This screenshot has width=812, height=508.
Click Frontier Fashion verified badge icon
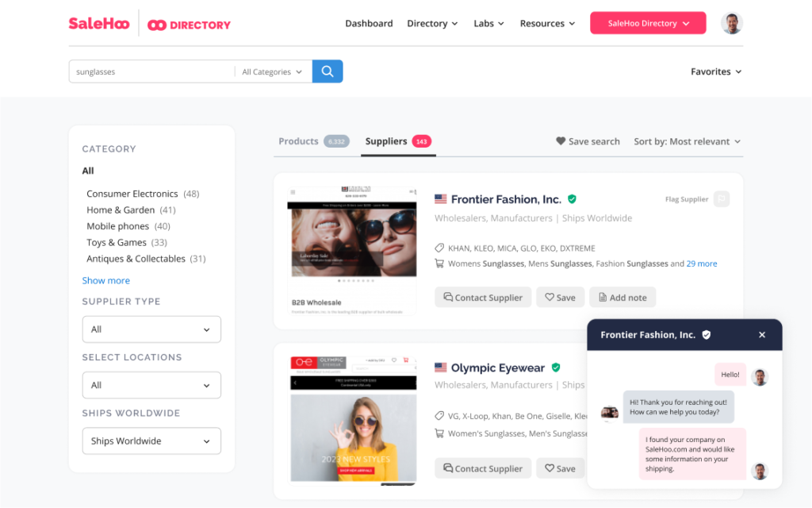[572, 199]
